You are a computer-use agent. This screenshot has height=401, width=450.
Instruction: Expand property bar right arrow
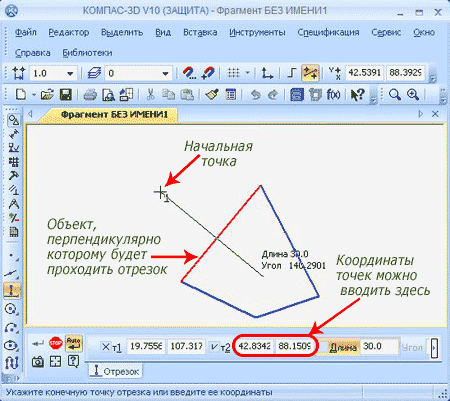pyautogui.click(x=434, y=348)
